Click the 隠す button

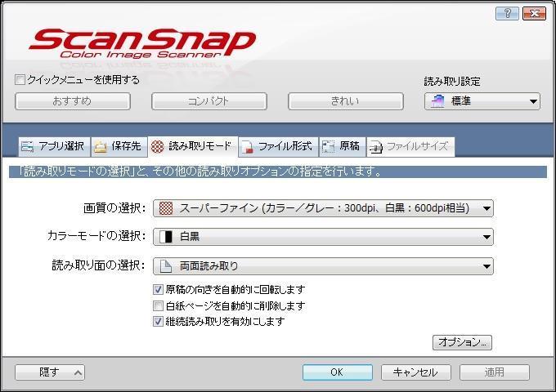click(x=50, y=372)
